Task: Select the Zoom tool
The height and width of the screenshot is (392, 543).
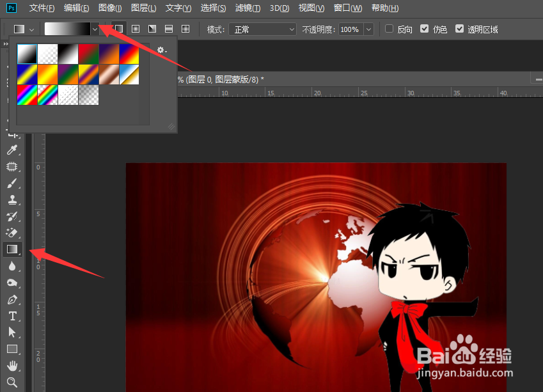Action: [x=12, y=382]
